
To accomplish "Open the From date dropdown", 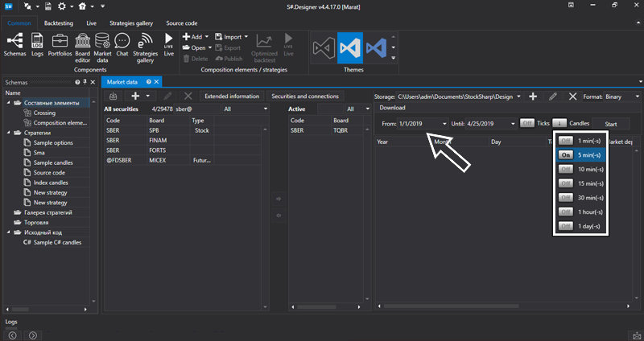I will [444, 124].
